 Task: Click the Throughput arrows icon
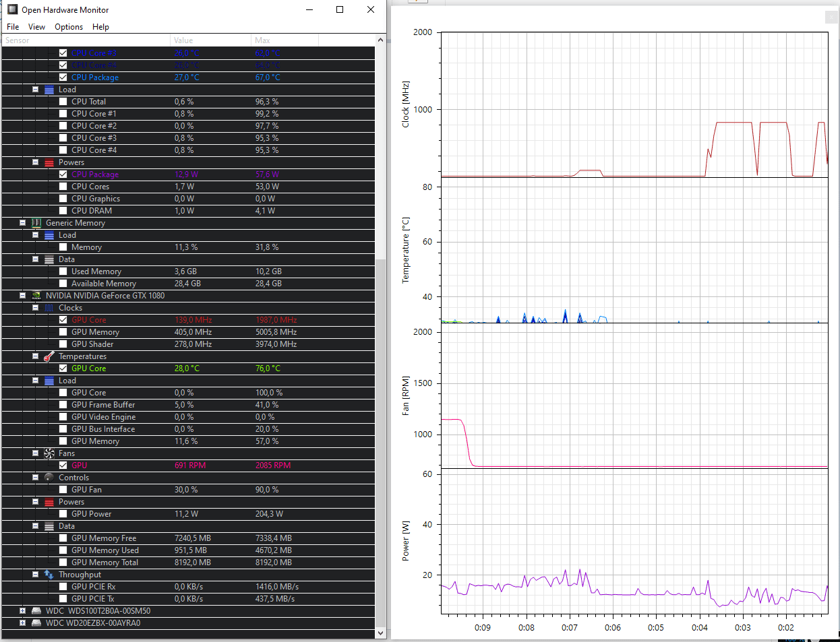49,575
